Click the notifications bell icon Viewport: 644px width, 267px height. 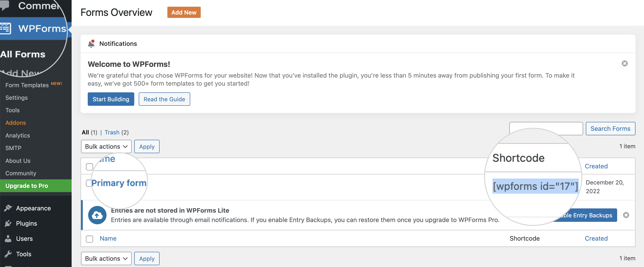click(91, 44)
